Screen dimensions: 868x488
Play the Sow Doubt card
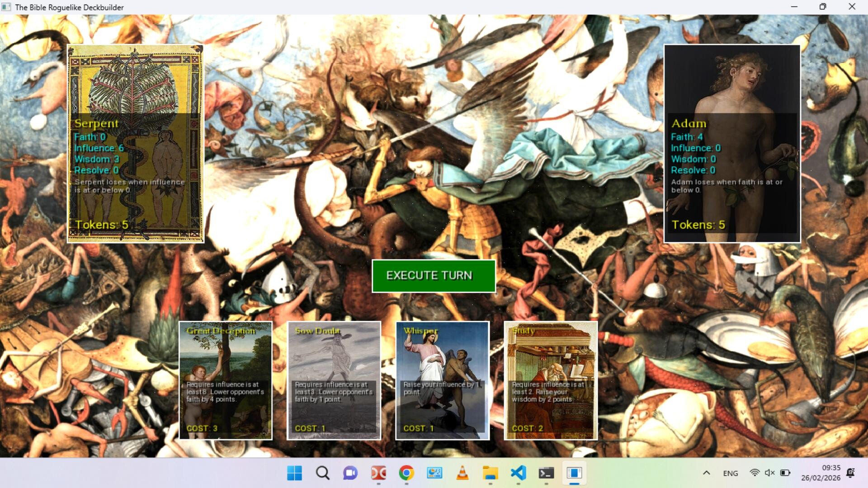click(335, 381)
